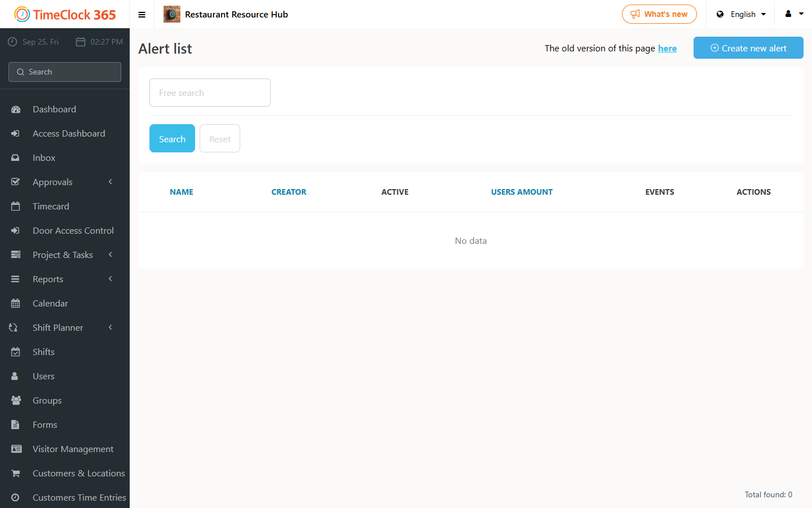Click the Customers & Locations cart icon
This screenshot has height=508, width=812.
click(x=15, y=473)
